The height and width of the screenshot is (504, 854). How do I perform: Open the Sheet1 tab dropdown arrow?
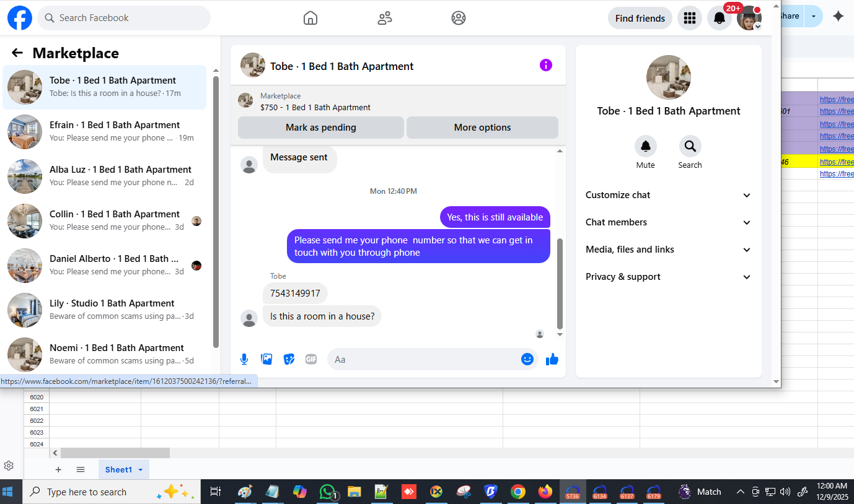tap(141, 470)
